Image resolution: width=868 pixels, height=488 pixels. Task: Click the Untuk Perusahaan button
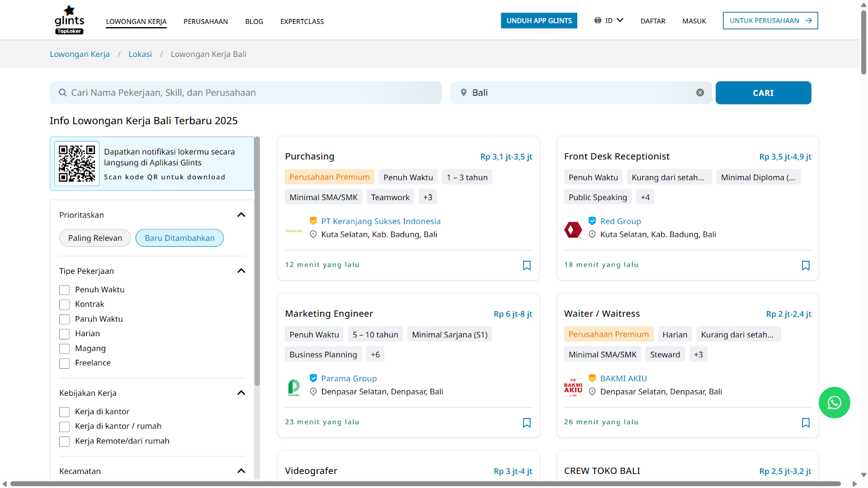(770, 21)
